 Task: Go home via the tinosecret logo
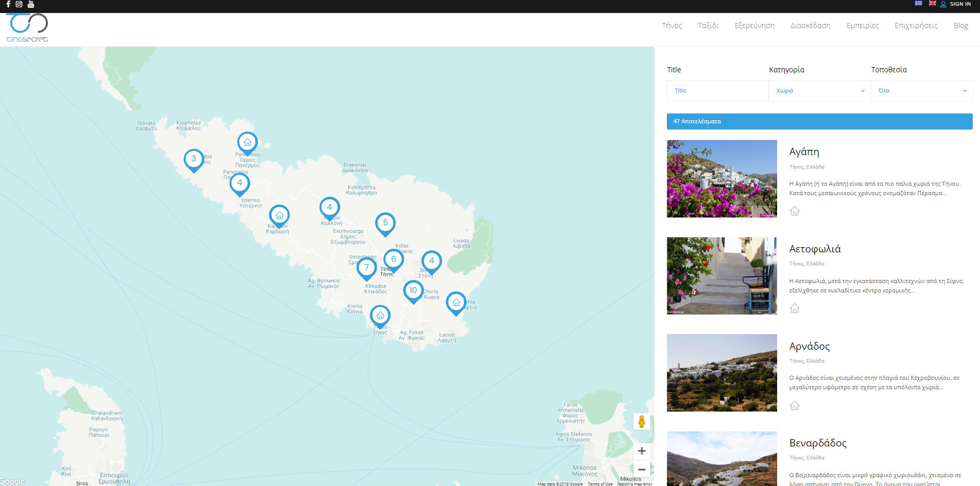[28, 28]
